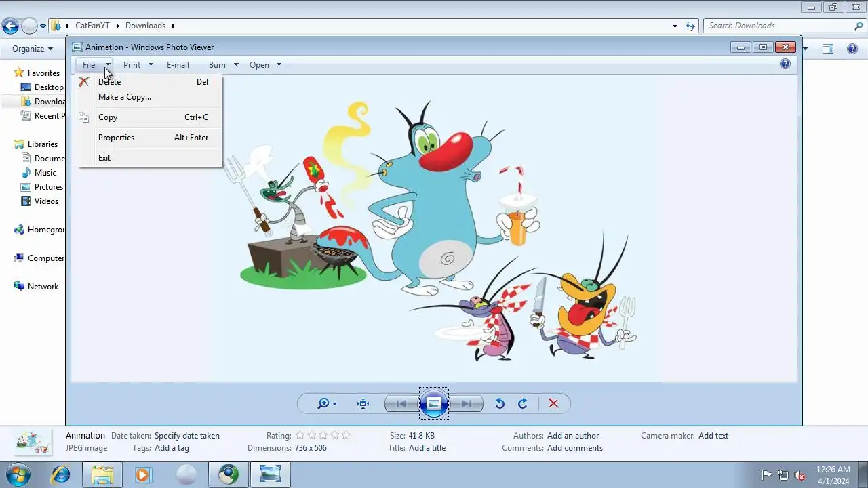Choose Exit in the File menu
This screenshot has height=488, width=868.
tap(104, 158)
